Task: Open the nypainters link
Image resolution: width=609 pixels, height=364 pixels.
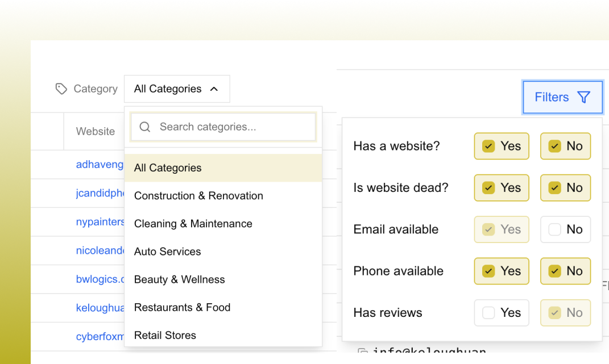Action: click(100, 221)
